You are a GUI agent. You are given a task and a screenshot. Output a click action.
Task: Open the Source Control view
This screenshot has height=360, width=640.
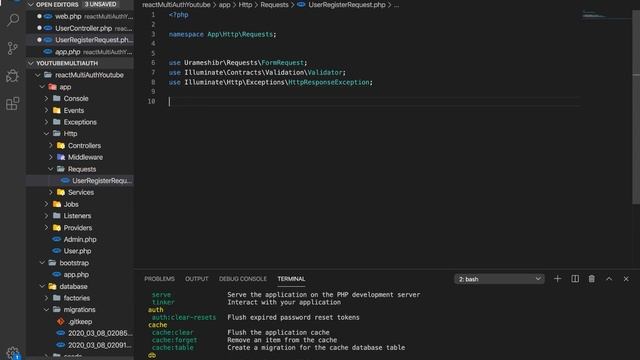tap(13, 48)
